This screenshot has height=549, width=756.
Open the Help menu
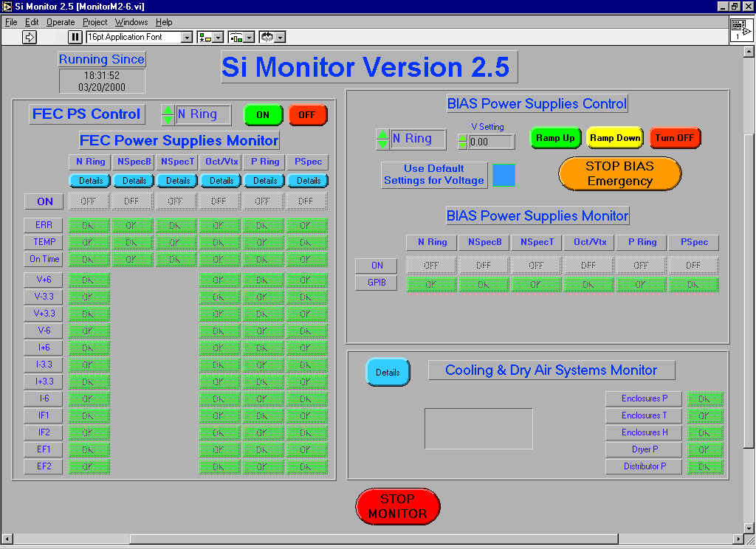pyautogui.click(x=164, y=22)
